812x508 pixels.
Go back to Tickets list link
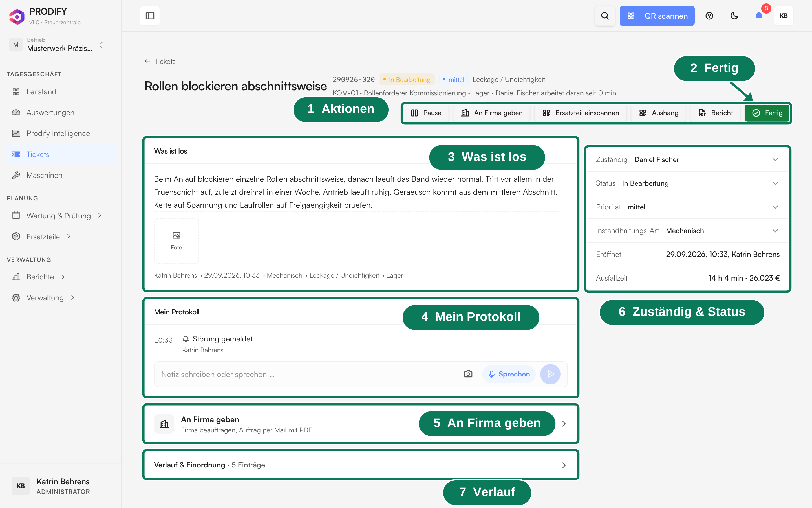pos(160,61)
